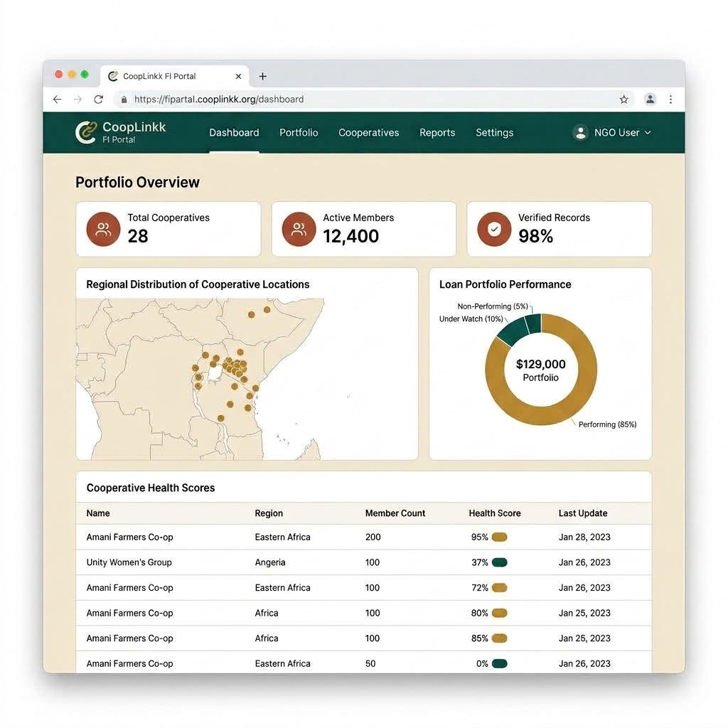Click the Total Cooperatives icon
The width and height of the screenshot is (728, 728).
coord(103,229)
